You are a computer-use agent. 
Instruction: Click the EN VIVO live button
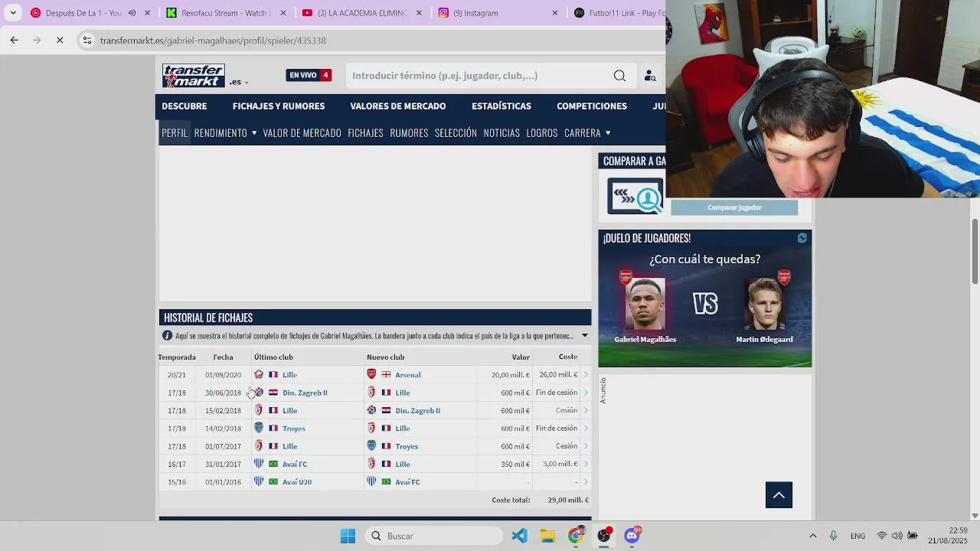point(309,75)
